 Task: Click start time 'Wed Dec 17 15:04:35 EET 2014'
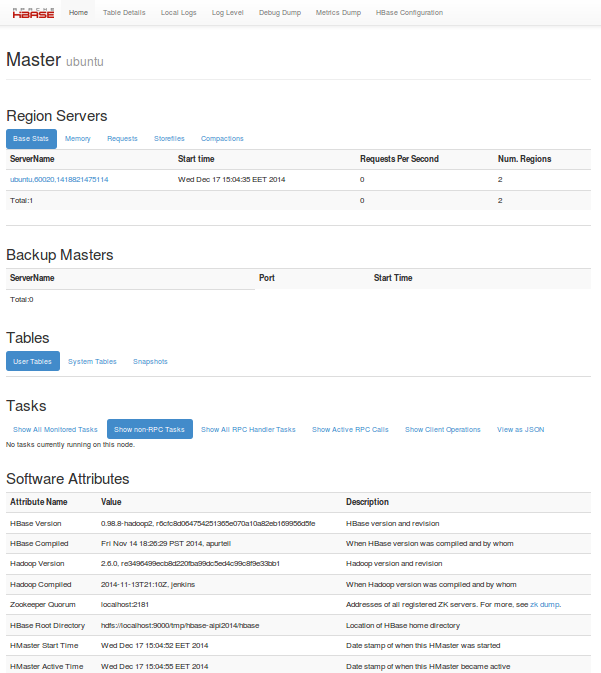[x=231, y=179]
